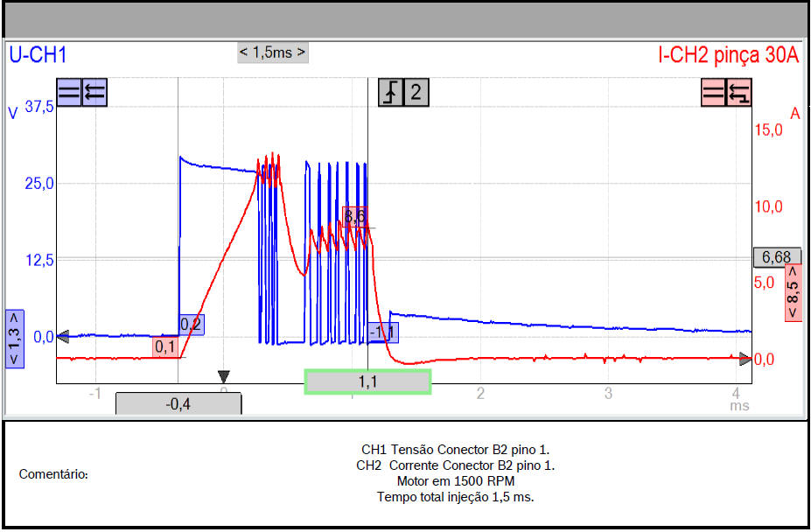The height and width of the screenshot is (532, 811).
Task: Click the red CH2 equals-lines icon
Action: coord(714,93)
